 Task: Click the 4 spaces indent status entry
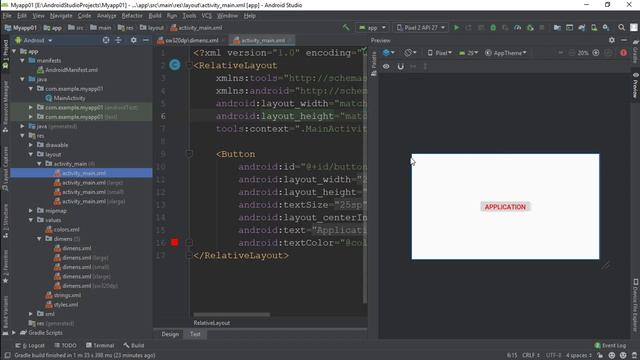579,356
